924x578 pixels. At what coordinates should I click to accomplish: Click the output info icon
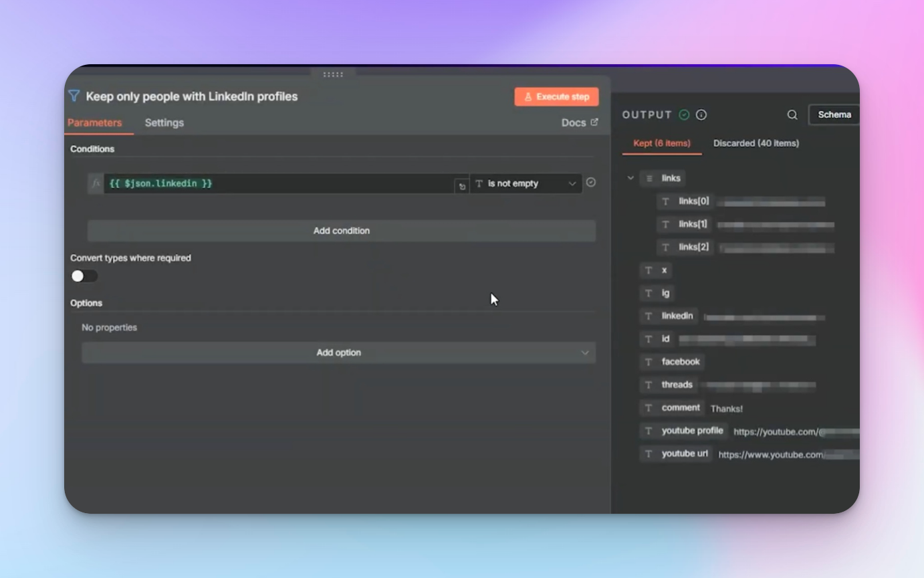pyautogui.click(x=701, y=114)
